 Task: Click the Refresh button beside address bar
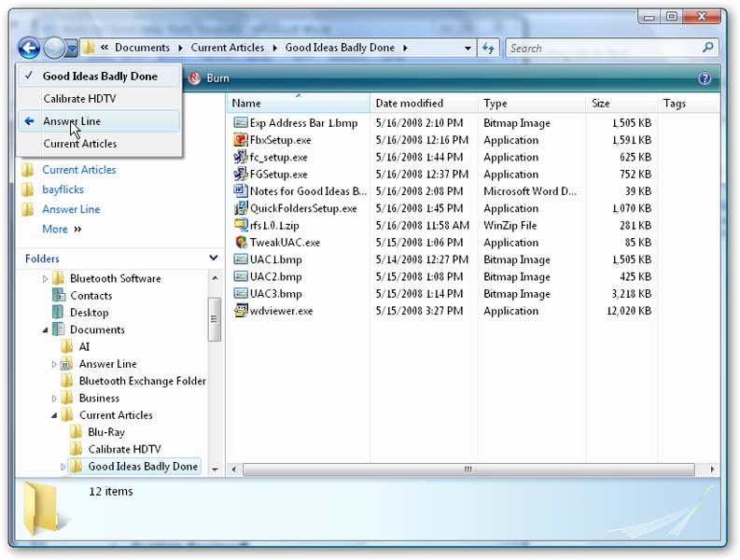(488, 48)
